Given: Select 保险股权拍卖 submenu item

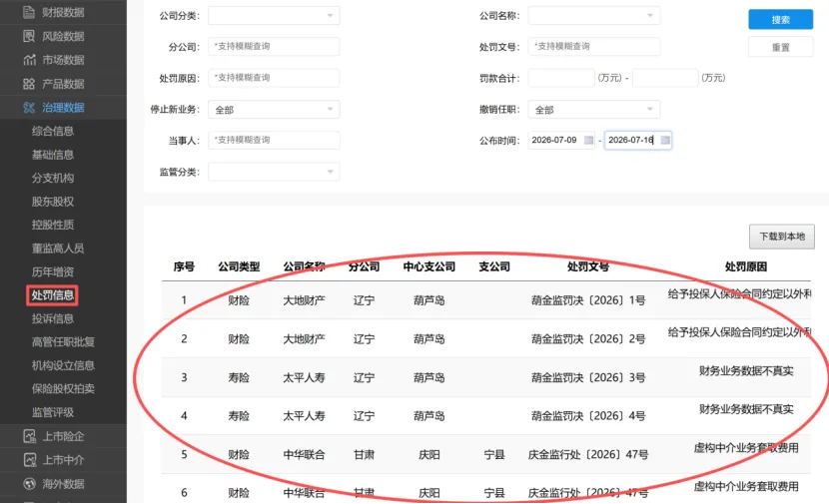Looking at the screenshot, I should coord(63,389).
